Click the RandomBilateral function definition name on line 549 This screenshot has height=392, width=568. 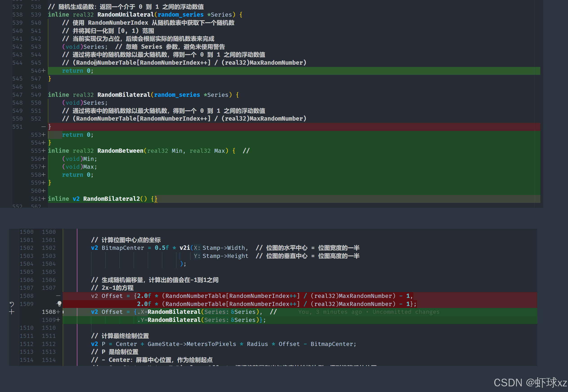pos(124,95)
